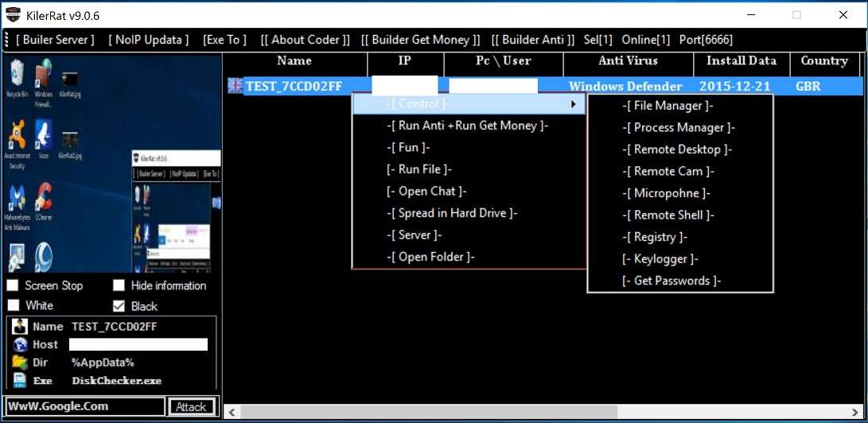Click the IP column header
This screenshot has width=868, height=423.
point(405,61)
